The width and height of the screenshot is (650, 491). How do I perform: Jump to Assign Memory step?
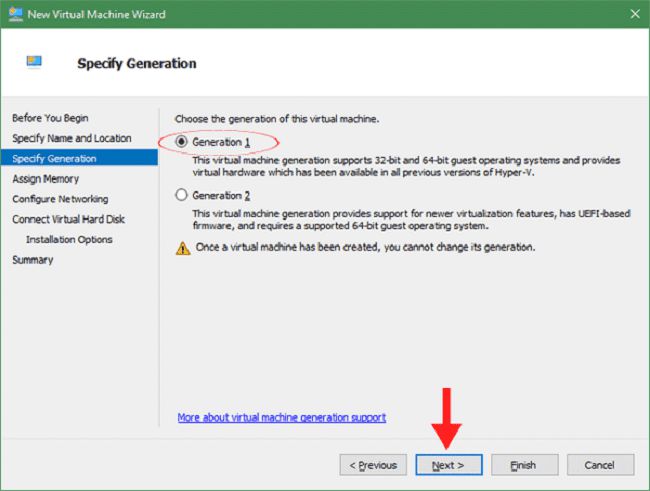click(46, 179)
